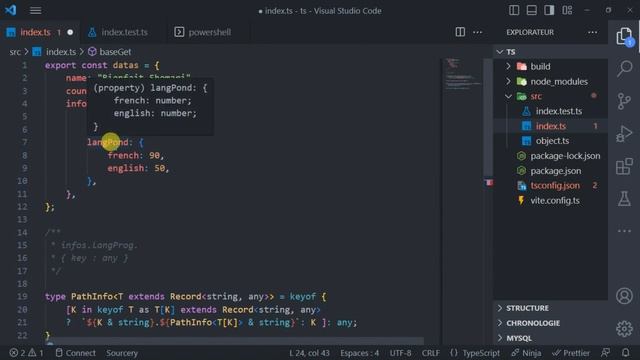
Task: Click Connect in status bar
Action: click(x=76, y=353)
